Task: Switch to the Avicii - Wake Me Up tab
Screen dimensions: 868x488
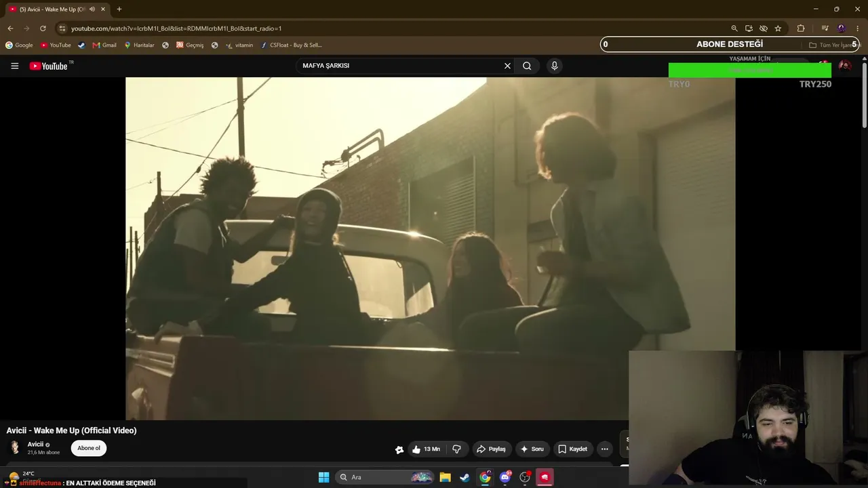Action: 56,9
